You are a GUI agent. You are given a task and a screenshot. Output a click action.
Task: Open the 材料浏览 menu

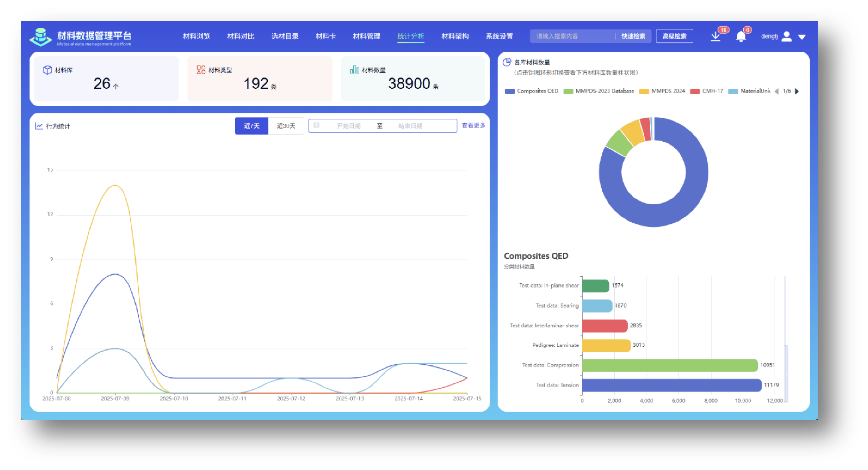coord(196,36)
